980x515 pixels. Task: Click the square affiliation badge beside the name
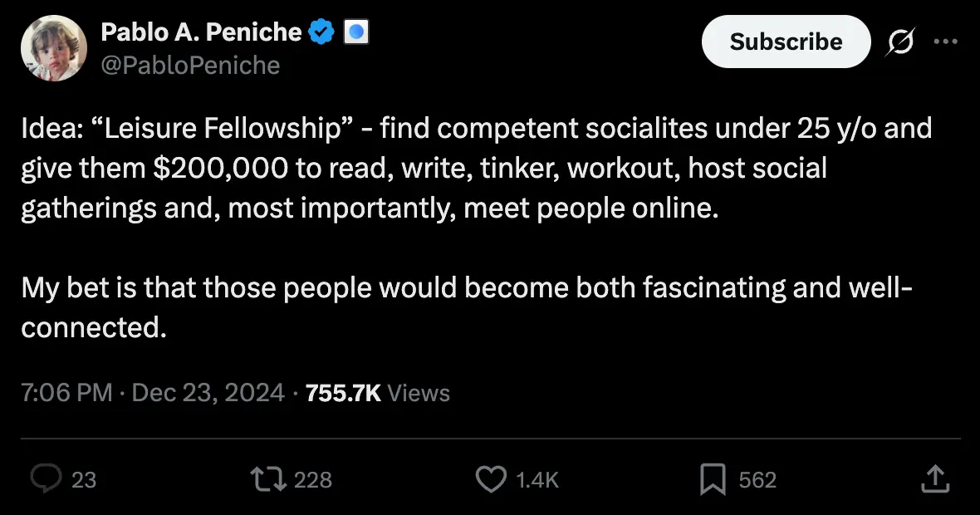click(x=355, y=32)
